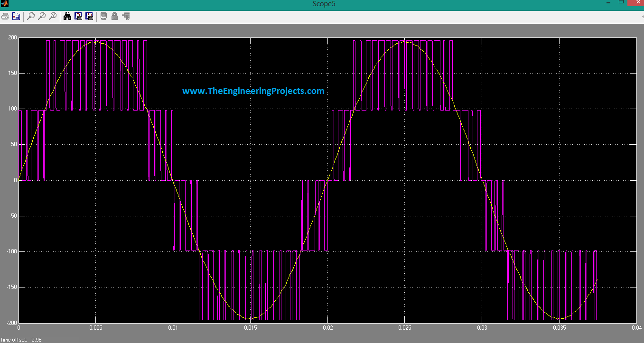
Task: Click the Signal selection cursor icon
Action: 126,16
